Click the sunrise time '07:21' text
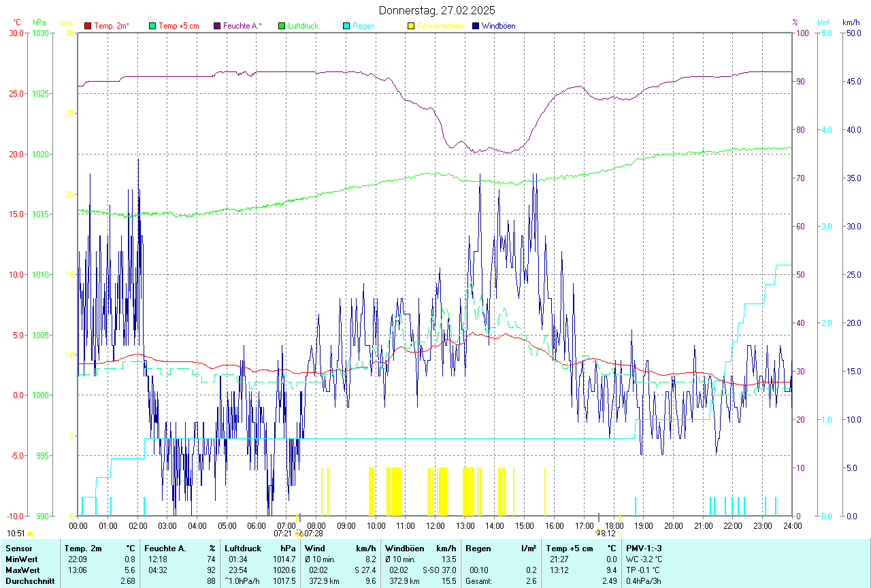Screen dimensions: 871x588 [x=282, y=534]
